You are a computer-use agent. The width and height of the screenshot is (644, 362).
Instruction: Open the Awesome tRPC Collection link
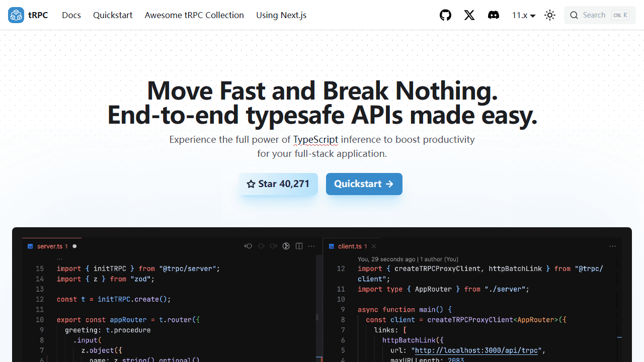pyautogui.click(x=194, y=15)
